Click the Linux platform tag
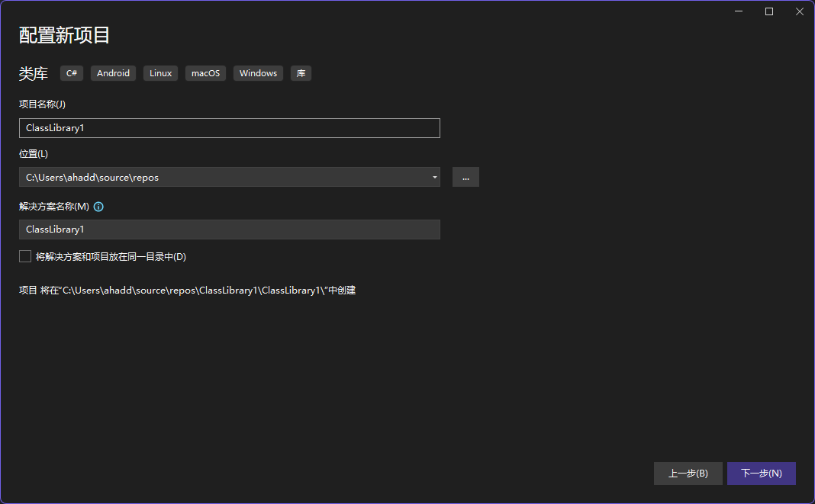 click(160, 73)
